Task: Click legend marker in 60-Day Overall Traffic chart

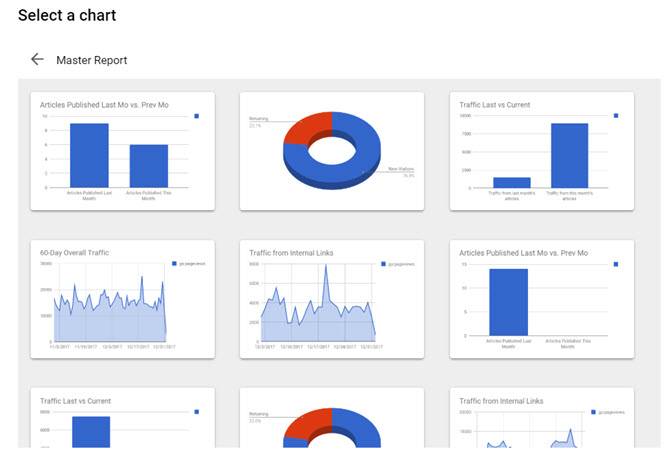Action: pos(174,264)
